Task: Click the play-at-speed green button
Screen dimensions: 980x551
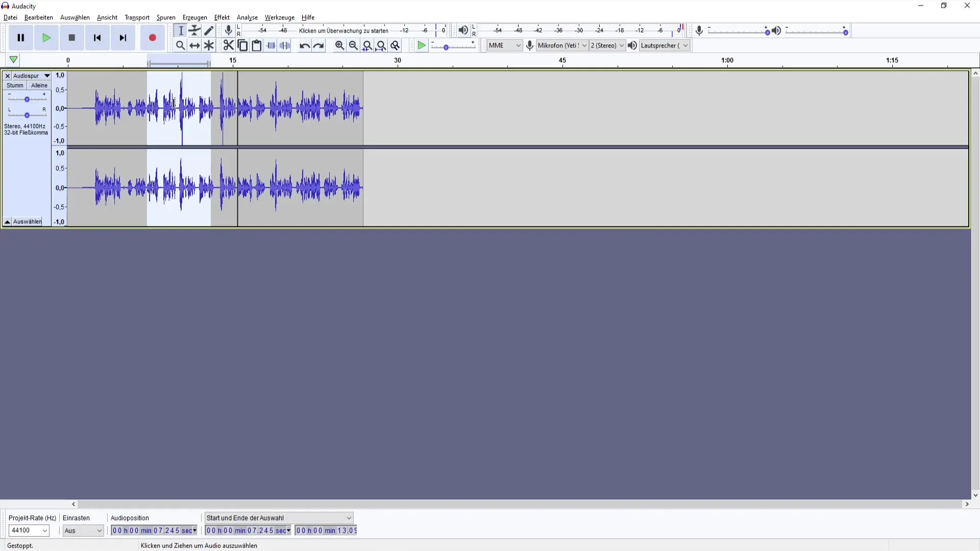Action: (x=422, y=45)
